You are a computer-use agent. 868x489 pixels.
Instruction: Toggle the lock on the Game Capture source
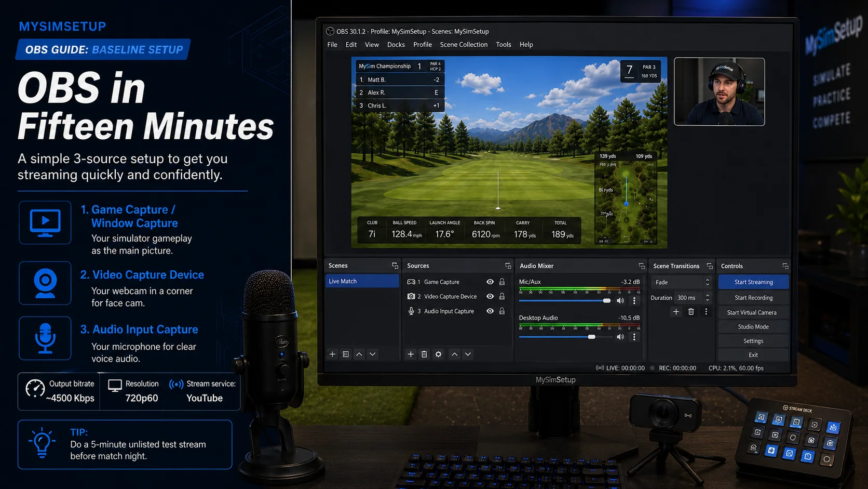click(502, 282)
